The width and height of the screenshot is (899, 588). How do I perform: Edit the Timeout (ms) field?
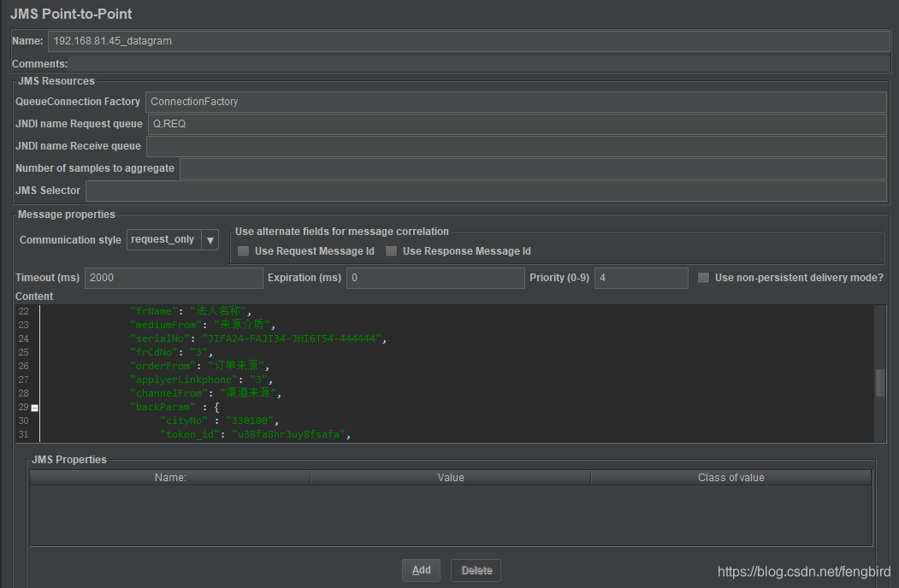(x=174, y=278)
